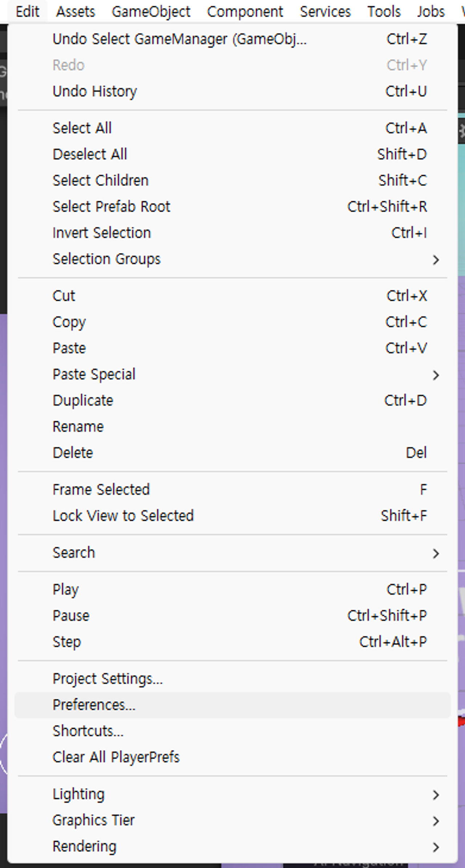Open the Rendering submenu
Image resolution: width=465 pixels, height=868 pixels.
[232, 847]
